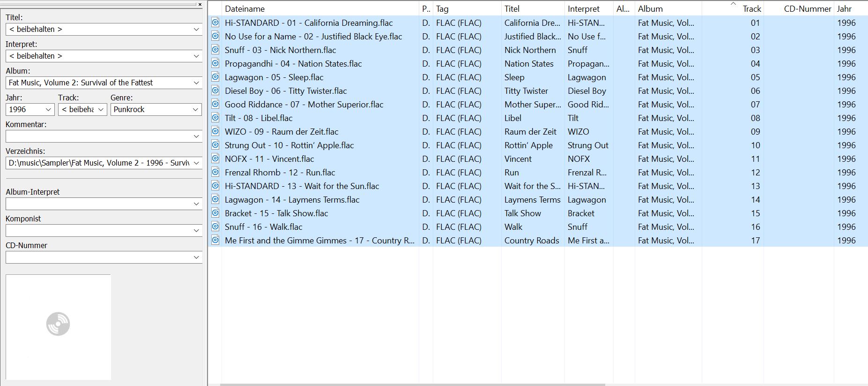The width and height of the screenshot is (868, 386).
Task: Select file 'WIZO - 09 - Raum der Zeit.flac'
Action: 282,131
